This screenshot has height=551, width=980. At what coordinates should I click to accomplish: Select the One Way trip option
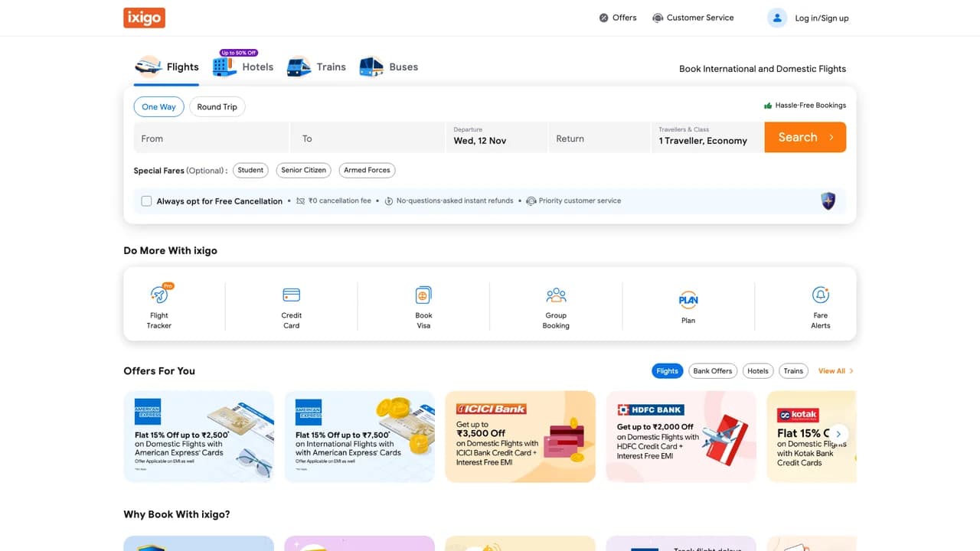click(158, 107)
